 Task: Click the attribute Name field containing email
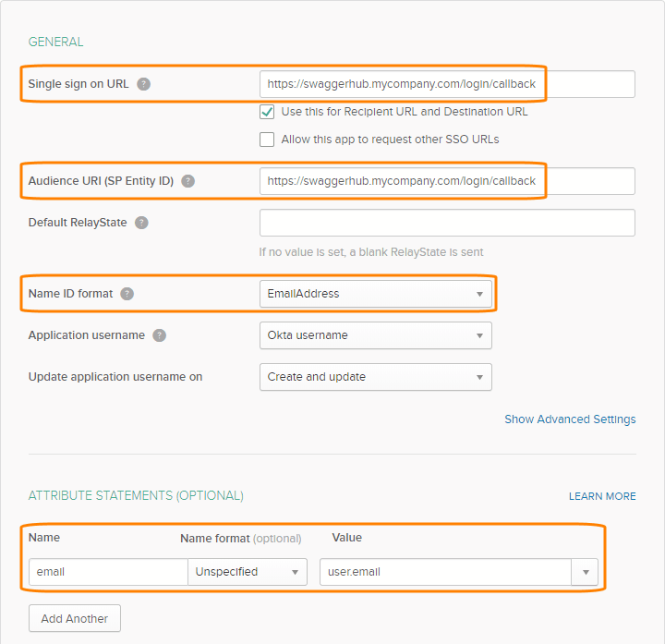click(108, 572)
